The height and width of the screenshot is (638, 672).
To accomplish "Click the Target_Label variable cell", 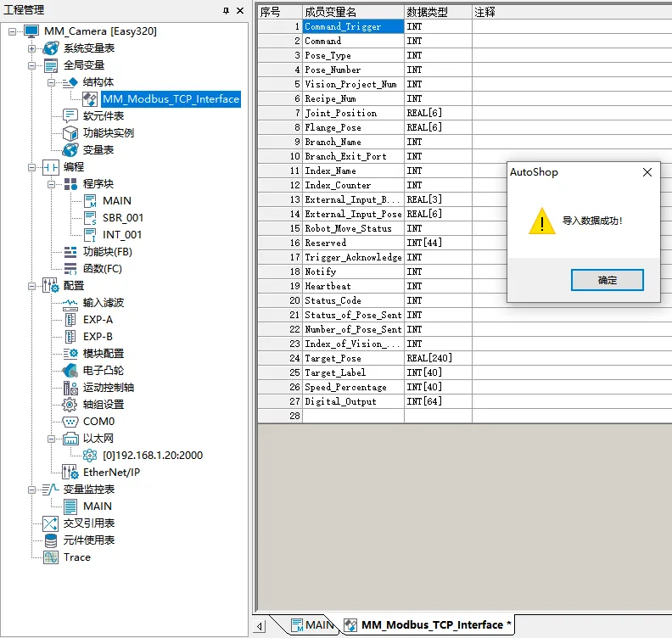I will [x=353, y=372].
